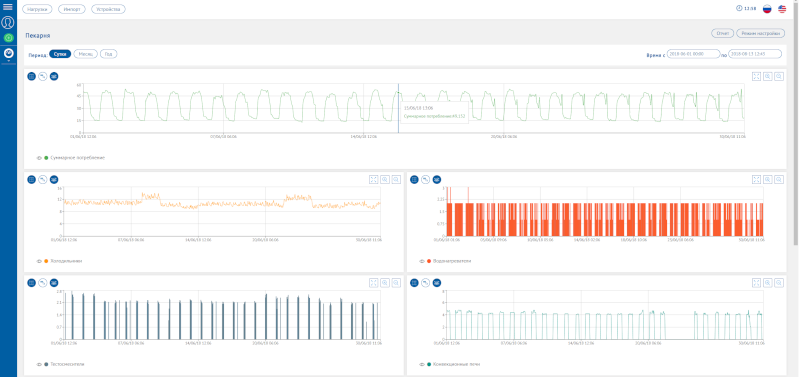Zoom in on the Водонагреватели chart
The width and height of the screenshot is (800, 377).
[768, 180]
